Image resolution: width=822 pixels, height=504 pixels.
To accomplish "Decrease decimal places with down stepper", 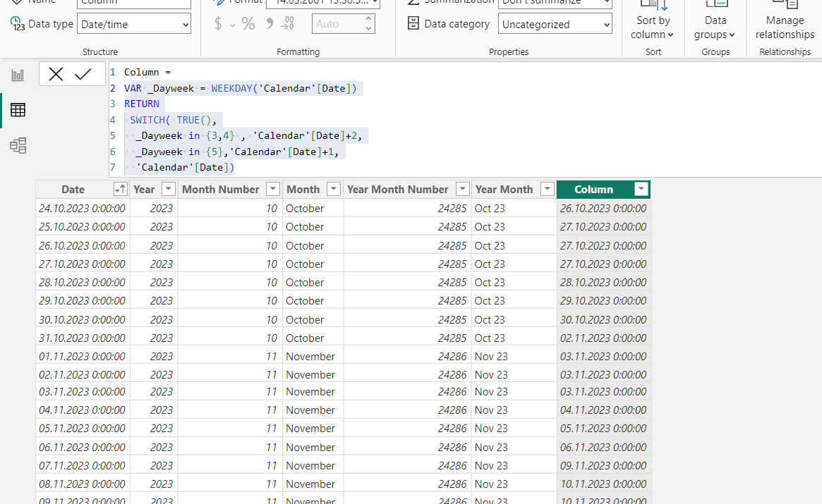I will coord(368,28).
